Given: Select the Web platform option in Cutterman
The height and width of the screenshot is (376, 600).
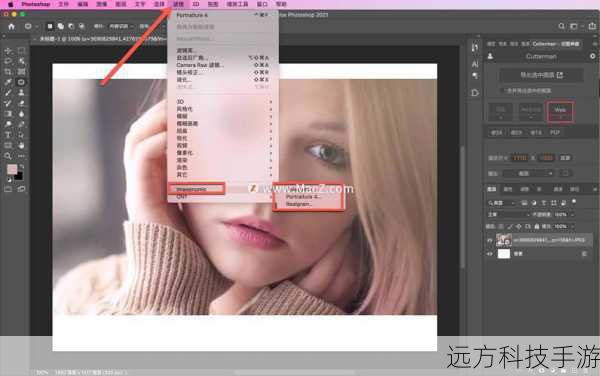Looking at the screenshot, I should tap(560, 112).
